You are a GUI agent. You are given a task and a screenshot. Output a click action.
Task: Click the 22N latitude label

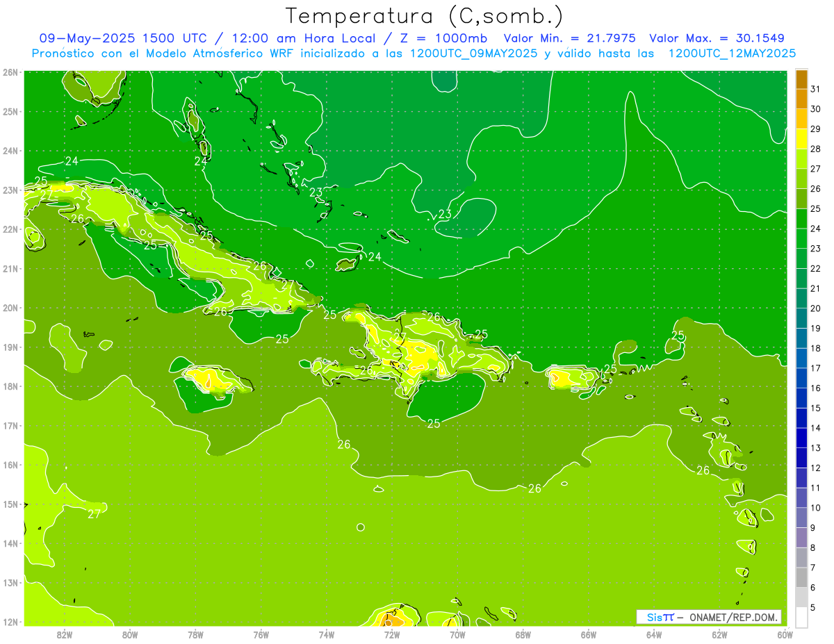tap(10, 229)
